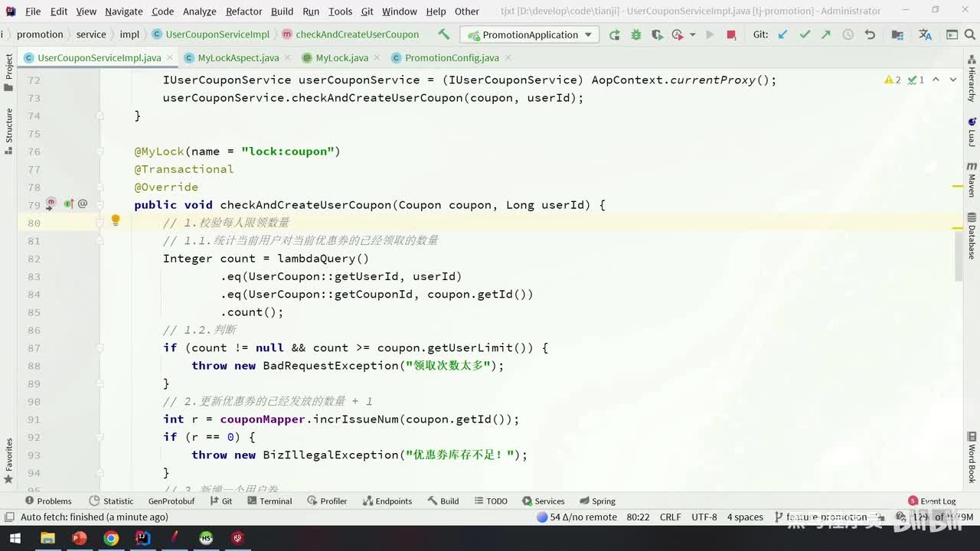This screenshot has height=551, width=980.
Task: Switch to the MyLockAspect.java tab
Action: 238,57
